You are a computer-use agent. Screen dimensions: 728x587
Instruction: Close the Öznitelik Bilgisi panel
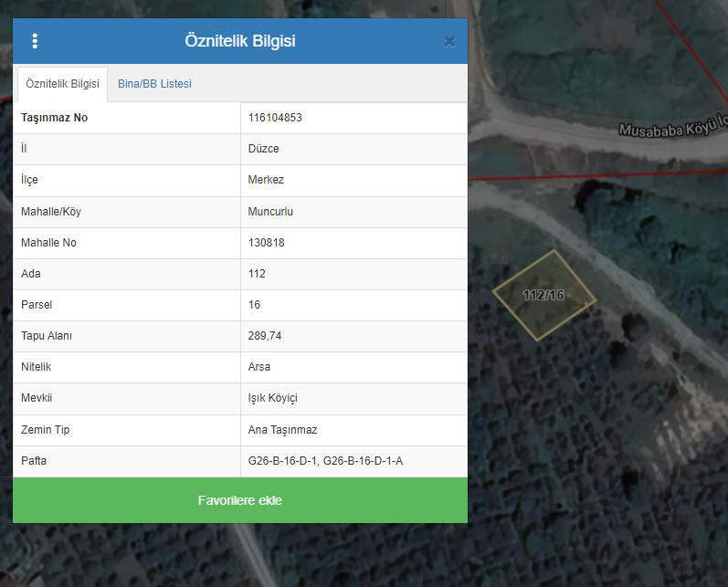click(x=449, y=42)
